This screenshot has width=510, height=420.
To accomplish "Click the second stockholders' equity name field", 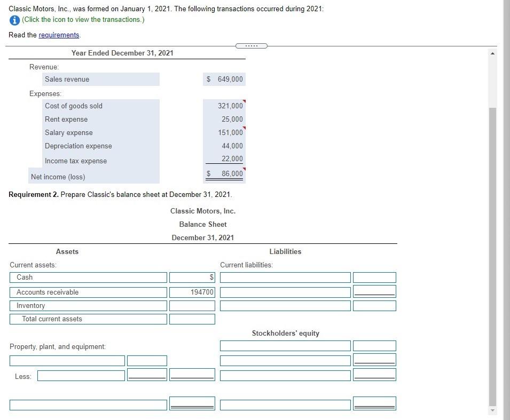I will click(285, 361).
